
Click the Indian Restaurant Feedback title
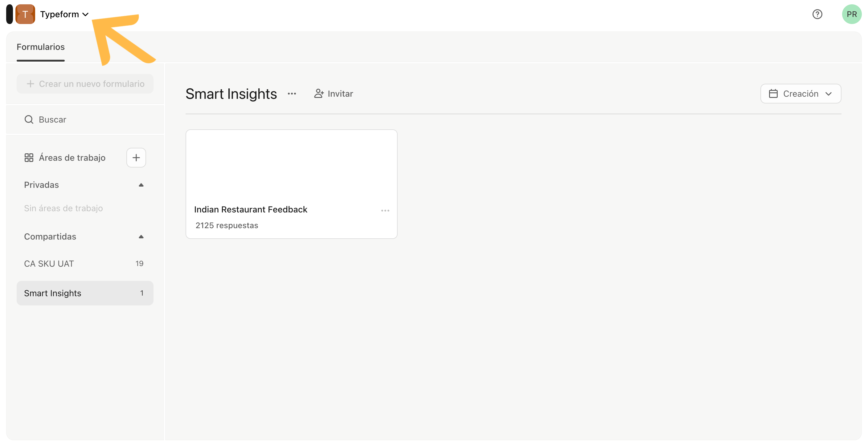pos(251,209)
